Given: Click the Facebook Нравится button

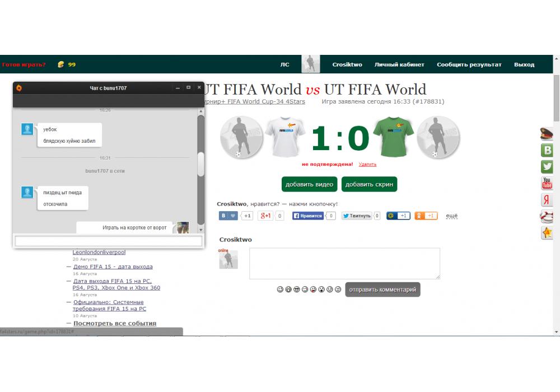Looking at the screenshot, I should (x=308, y=216).
